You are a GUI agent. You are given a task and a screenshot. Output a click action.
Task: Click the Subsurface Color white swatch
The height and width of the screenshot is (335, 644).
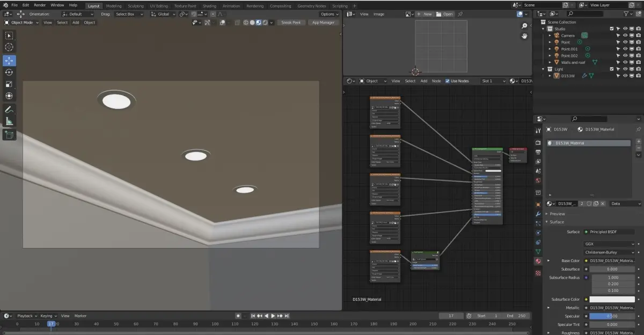coord(612,300)
